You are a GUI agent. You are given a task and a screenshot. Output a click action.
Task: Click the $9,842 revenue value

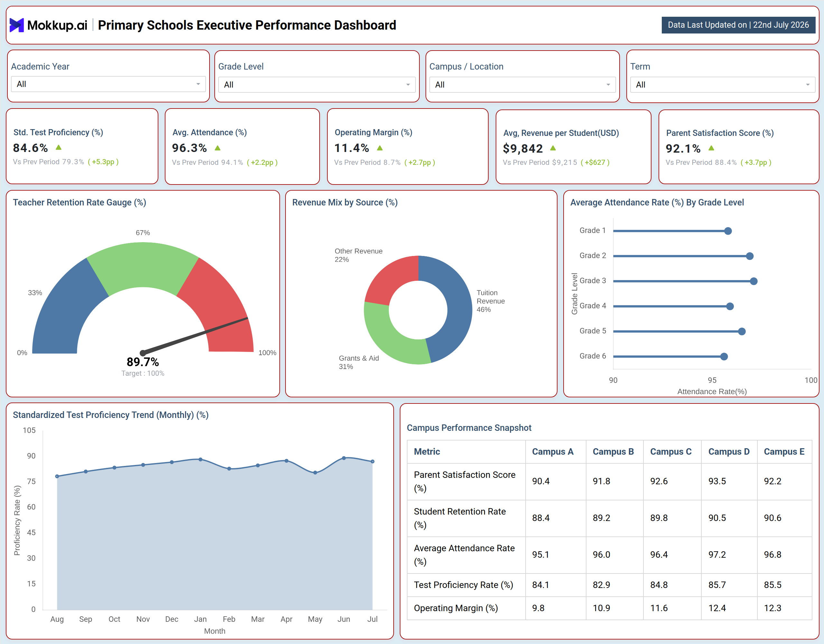tap(522, 148)
